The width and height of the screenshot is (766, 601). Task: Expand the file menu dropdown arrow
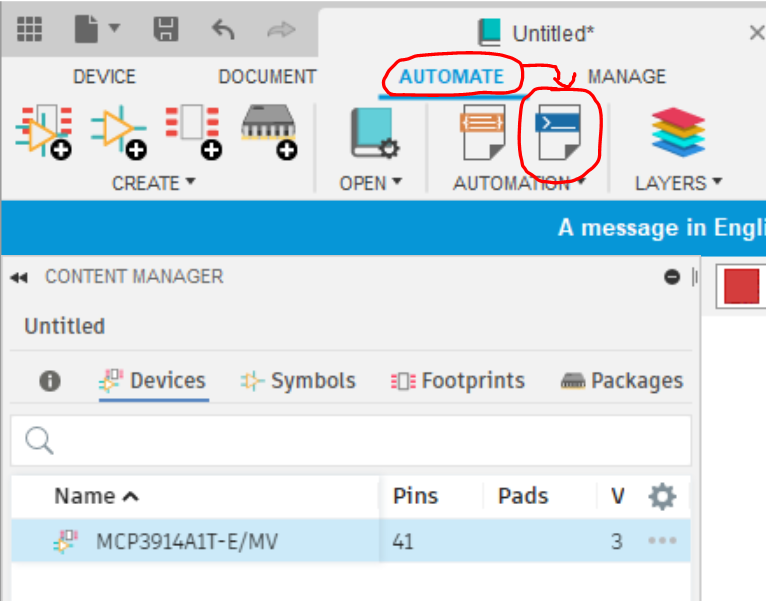pyautogui.click(x=114, y=28)
